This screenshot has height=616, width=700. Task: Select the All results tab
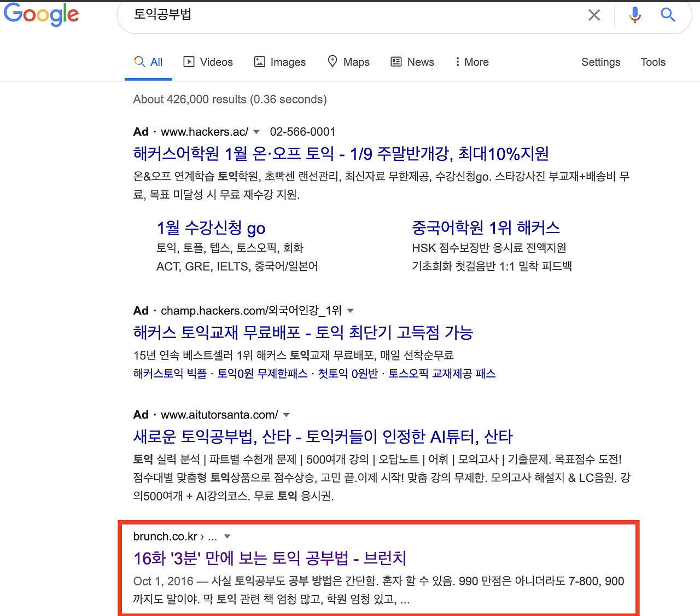point(149,62)
